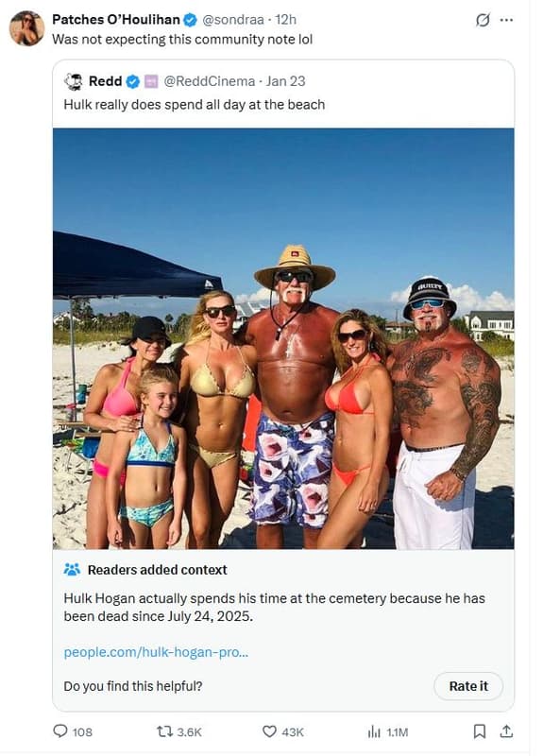Open the @sondraa handle link
Image resolution: width=543 pixels, height=756 pixels.
pyautogui.click(x=232, y=19)
